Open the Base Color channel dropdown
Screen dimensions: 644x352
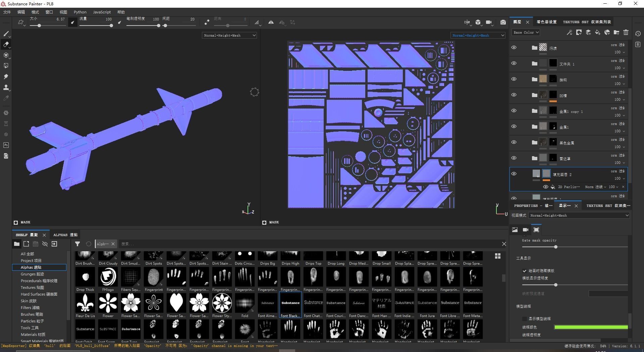[526, 33]
